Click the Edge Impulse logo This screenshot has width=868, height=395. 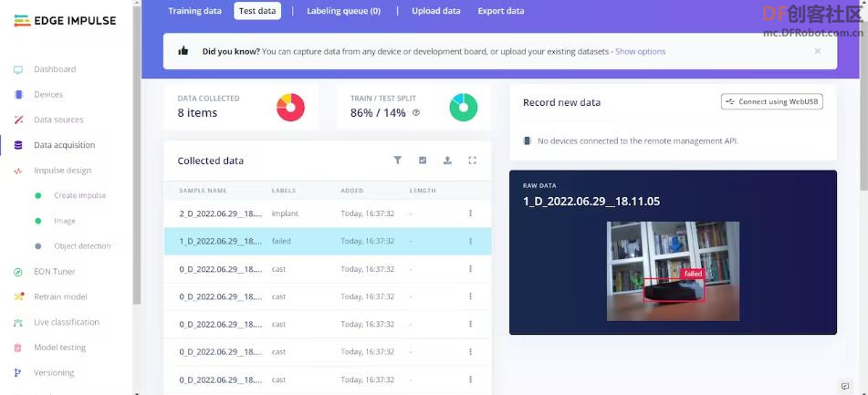pos(65,21)
